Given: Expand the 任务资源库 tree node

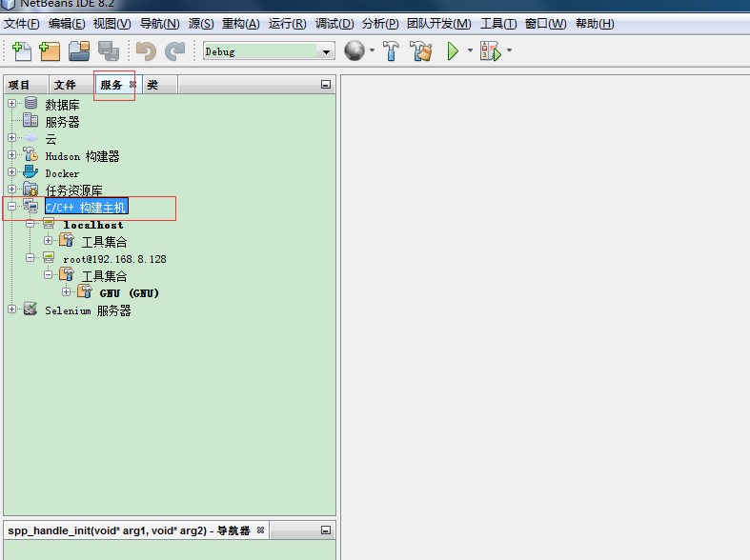Looking at the screenshot, I should (12, 189).
